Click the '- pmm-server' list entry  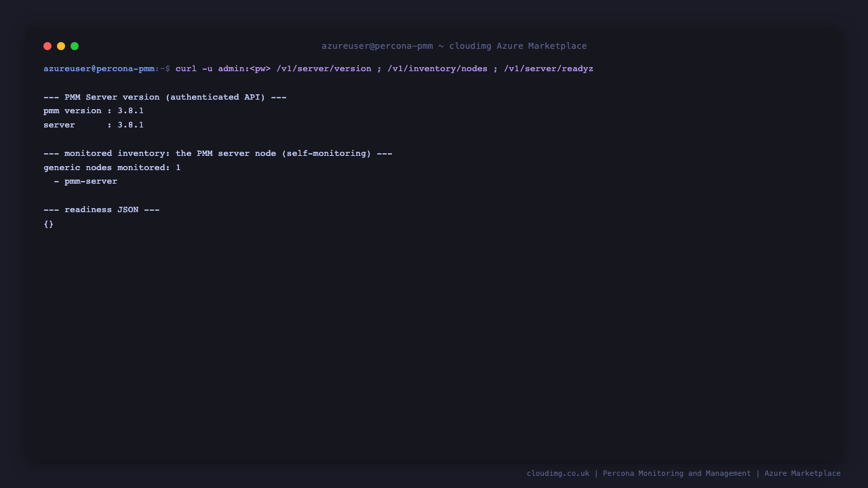[x=85, y=181]
